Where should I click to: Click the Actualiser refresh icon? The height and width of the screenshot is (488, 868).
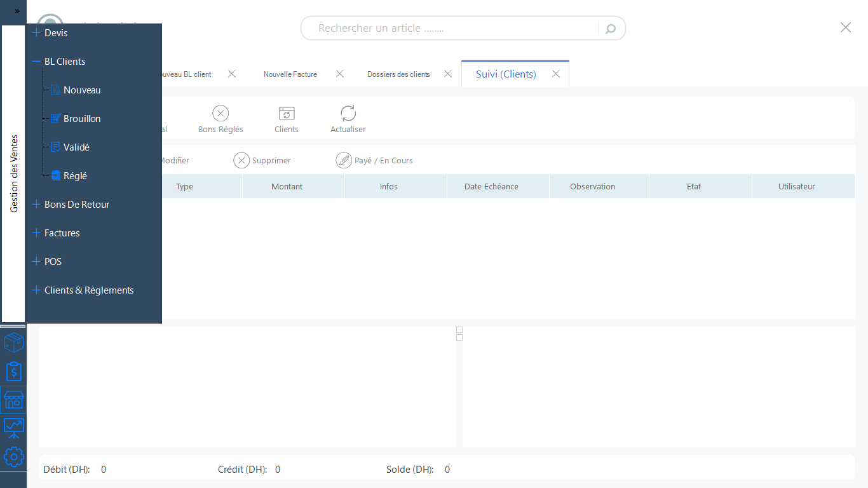click(x=348, y=114)
